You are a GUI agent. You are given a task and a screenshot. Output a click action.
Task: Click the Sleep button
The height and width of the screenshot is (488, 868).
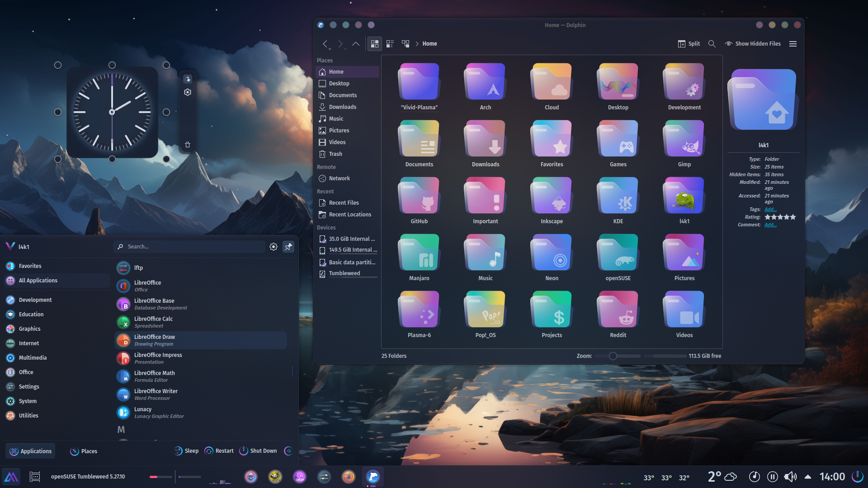[x=186, y=451]
